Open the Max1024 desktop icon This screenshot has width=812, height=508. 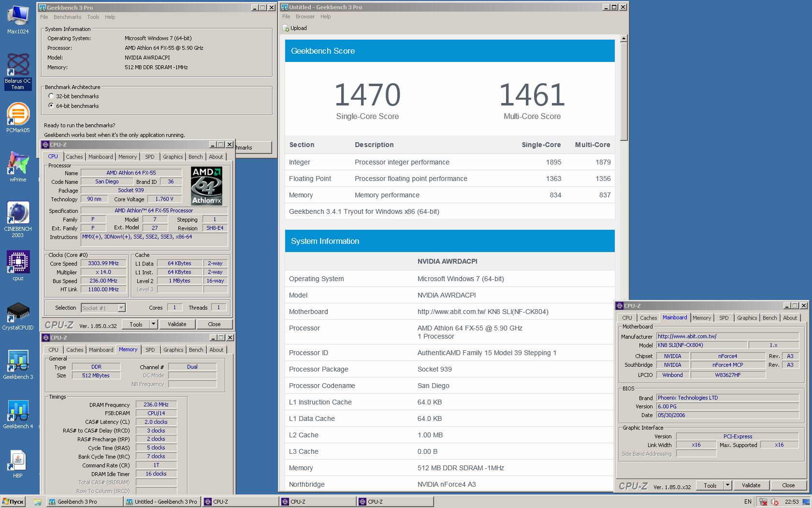point(18,19)
